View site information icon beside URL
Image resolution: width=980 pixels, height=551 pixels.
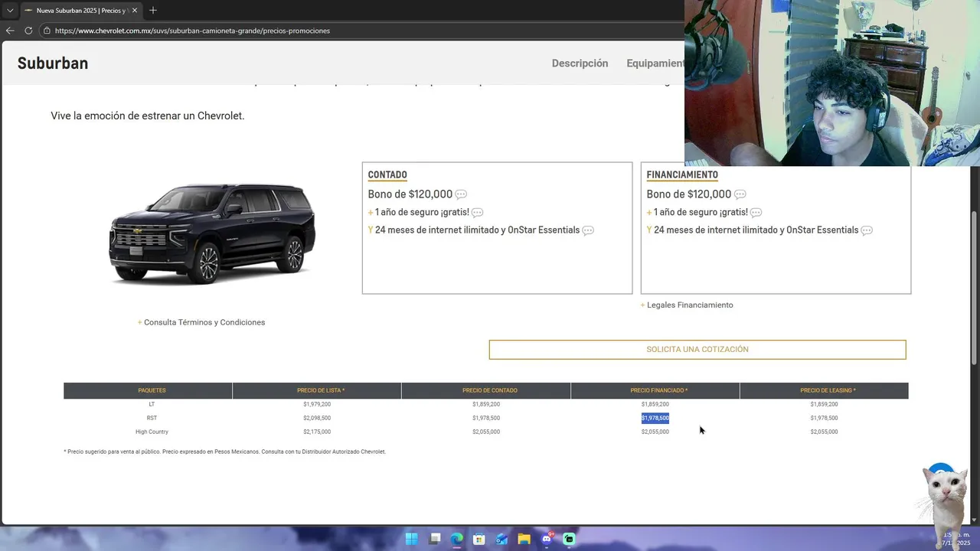point(47,31)
